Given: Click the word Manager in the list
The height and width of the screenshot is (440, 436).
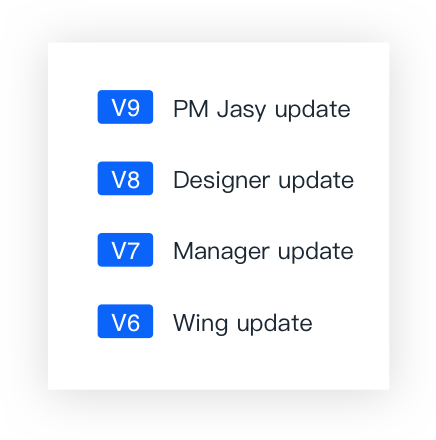Looking at the screenshot, I should 221,252.
